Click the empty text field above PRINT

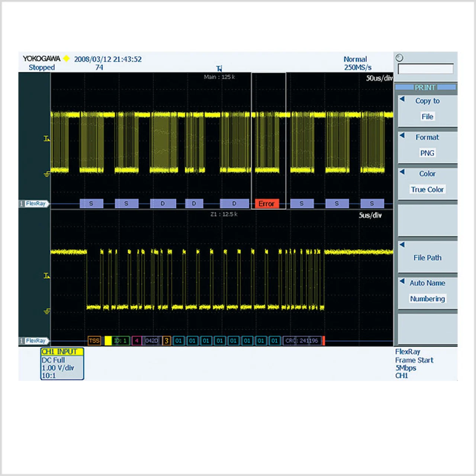(425, 69)
